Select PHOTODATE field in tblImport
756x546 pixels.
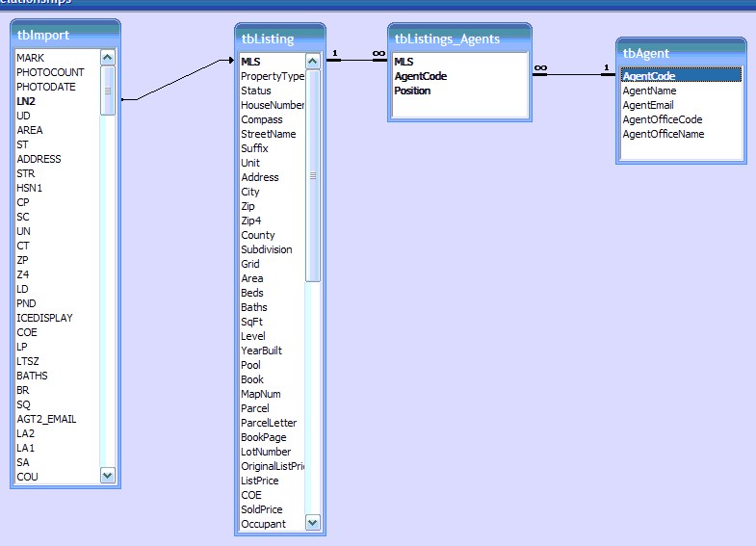click(x=46, y=87)
